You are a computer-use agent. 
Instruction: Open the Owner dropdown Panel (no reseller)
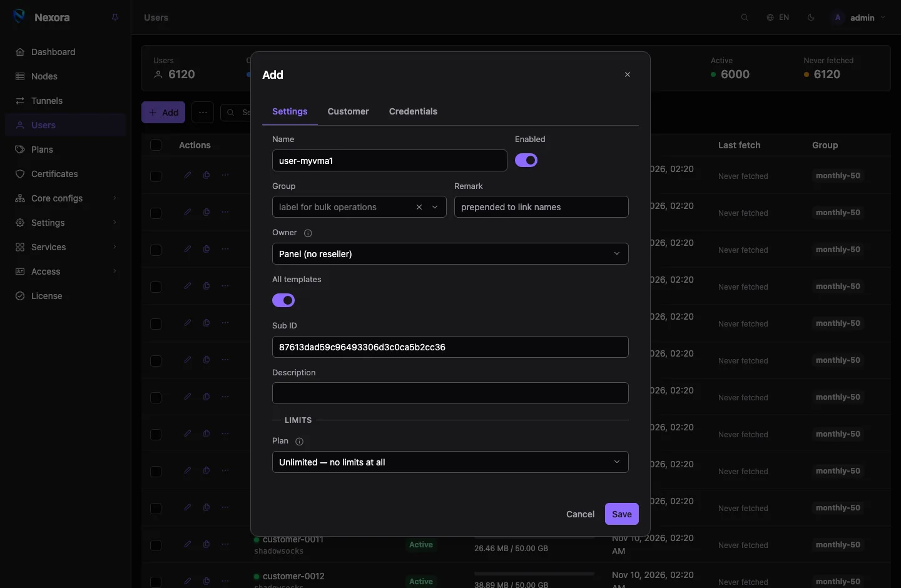[450, 253]
